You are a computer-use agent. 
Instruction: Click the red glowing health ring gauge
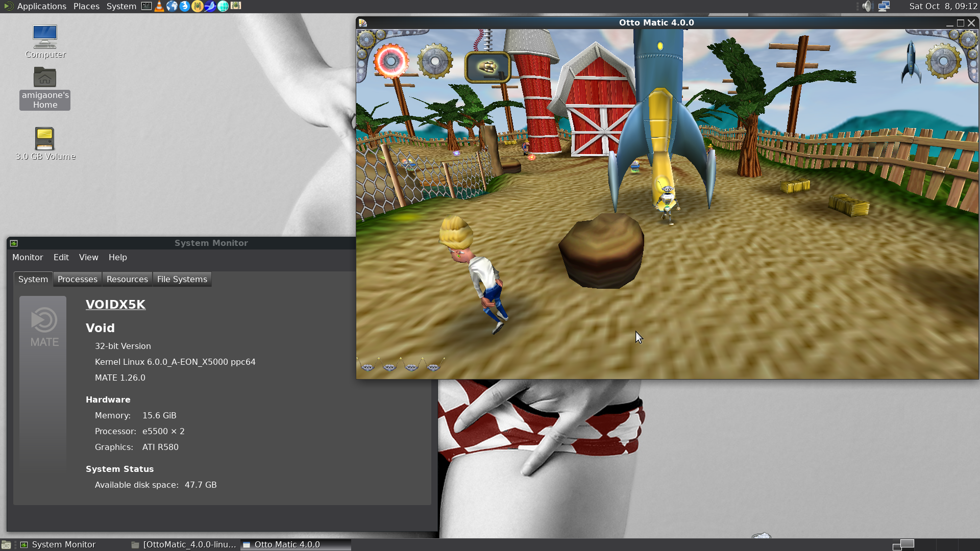pos(391,61)
